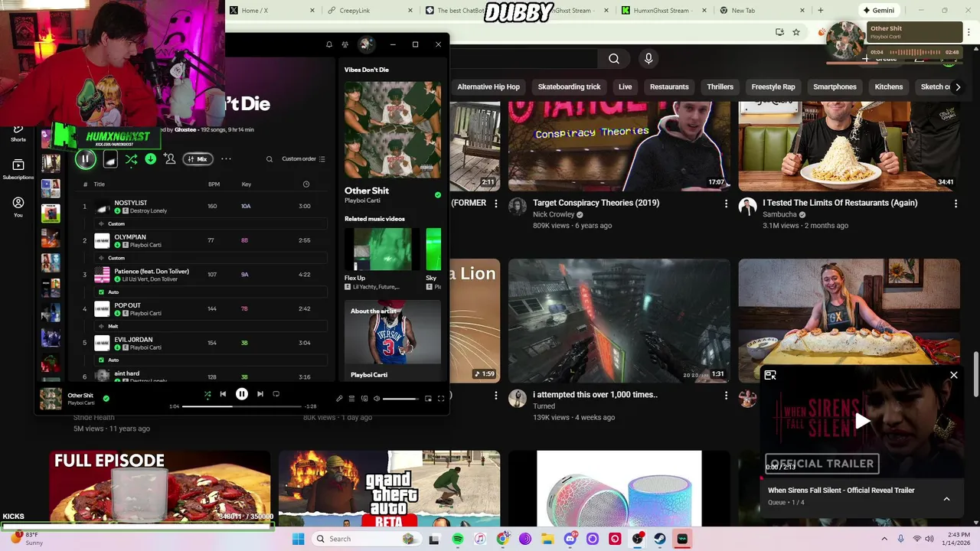
Task: Skip to previous track in Spotify
Action: click(x=223, y=394)
